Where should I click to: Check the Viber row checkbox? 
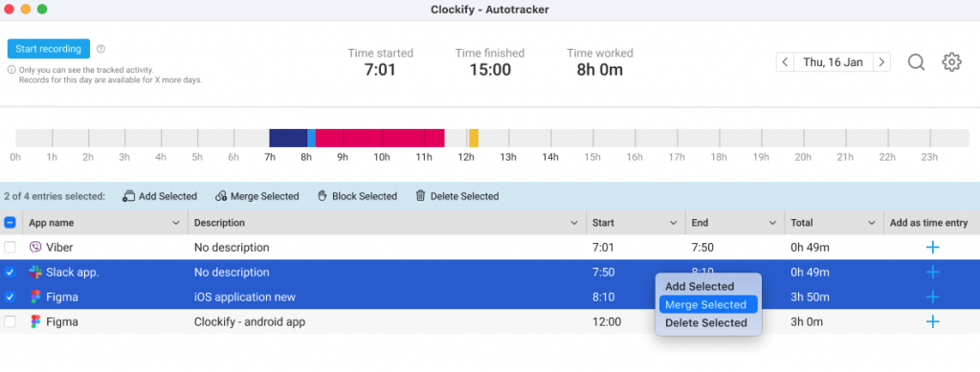(10, 247)
